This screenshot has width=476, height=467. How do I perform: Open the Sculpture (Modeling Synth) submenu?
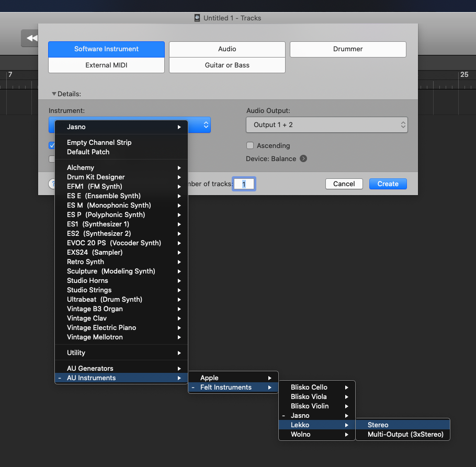tap(121, 271)
